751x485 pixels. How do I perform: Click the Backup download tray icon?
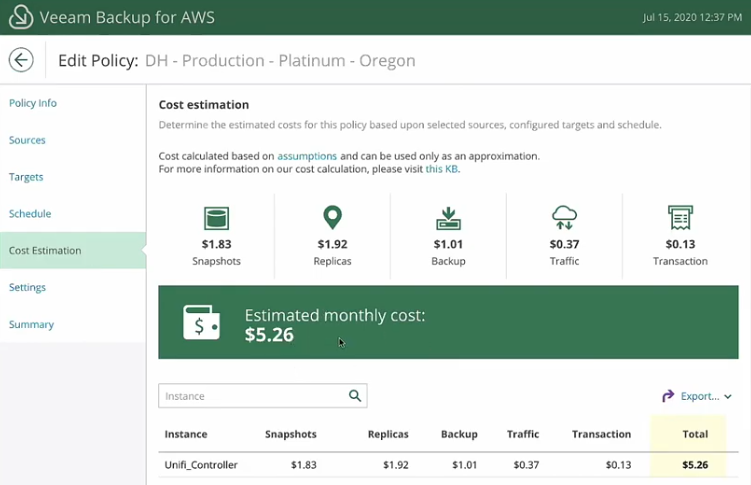[x=448, y=218]
